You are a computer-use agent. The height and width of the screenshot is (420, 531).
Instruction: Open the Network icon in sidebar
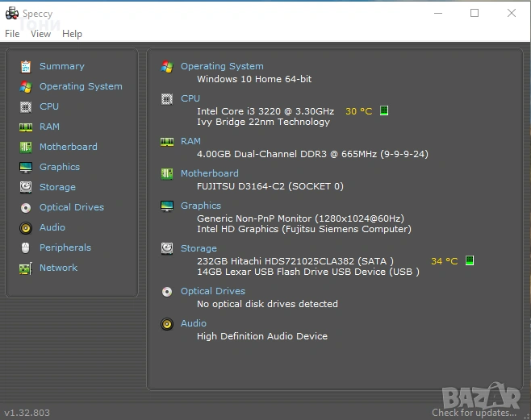click(x=26, y=268)
